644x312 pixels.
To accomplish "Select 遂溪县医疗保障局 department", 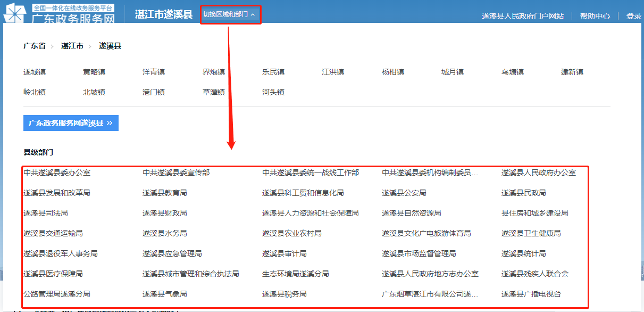I will [53, 274].
